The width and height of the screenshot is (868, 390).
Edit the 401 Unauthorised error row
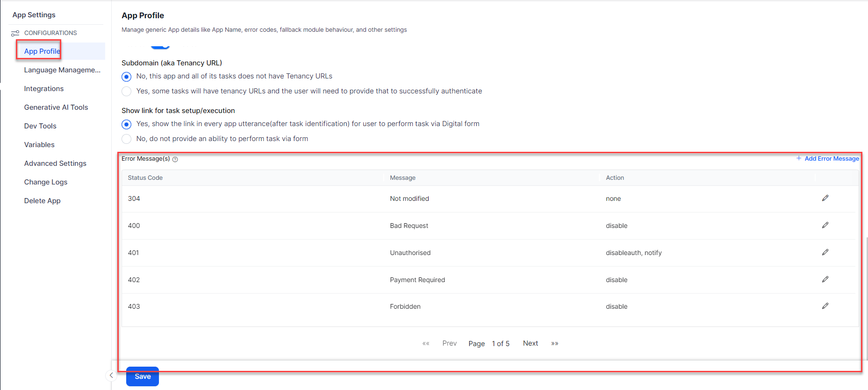[825, 252]
